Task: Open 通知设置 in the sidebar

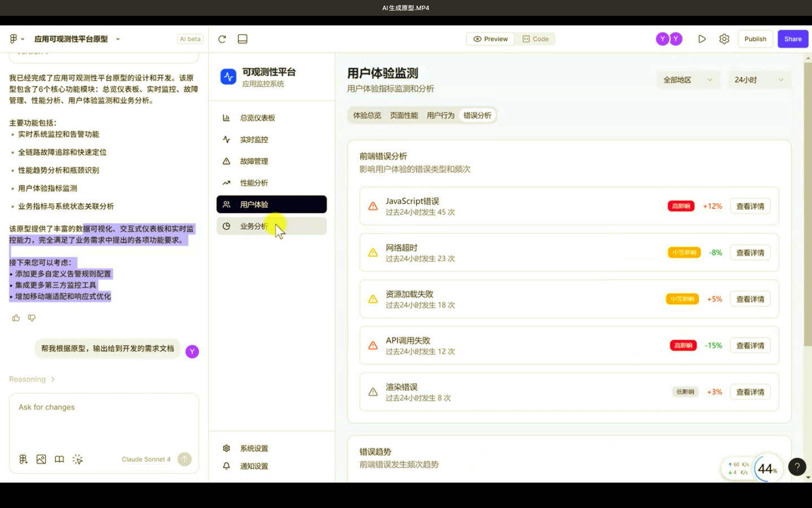Action: [x=271, y=466]
